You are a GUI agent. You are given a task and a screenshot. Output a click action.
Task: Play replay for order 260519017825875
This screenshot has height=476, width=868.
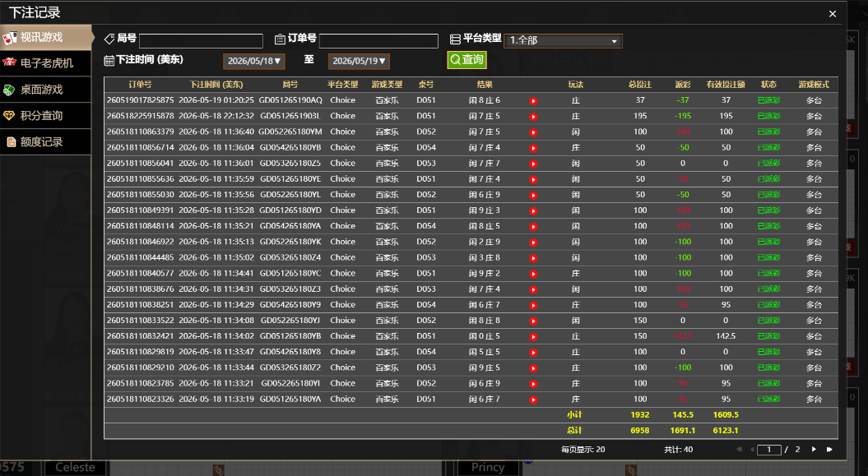(533, 100)
